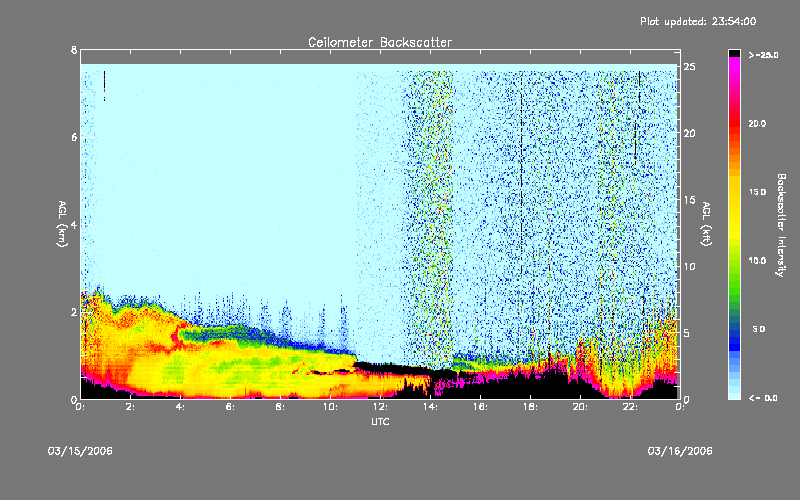Click the 20.0 backscatter intensity scale label
This screenshot has height=500, width=800.
[x=757, y=123]
